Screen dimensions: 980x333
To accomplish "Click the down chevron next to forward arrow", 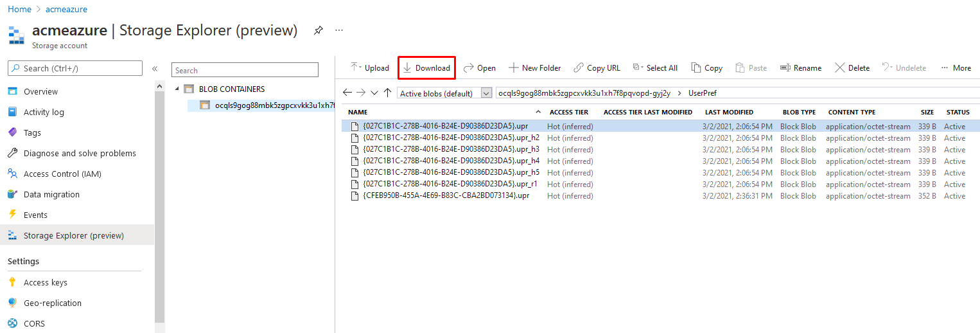I will point(374,93).
